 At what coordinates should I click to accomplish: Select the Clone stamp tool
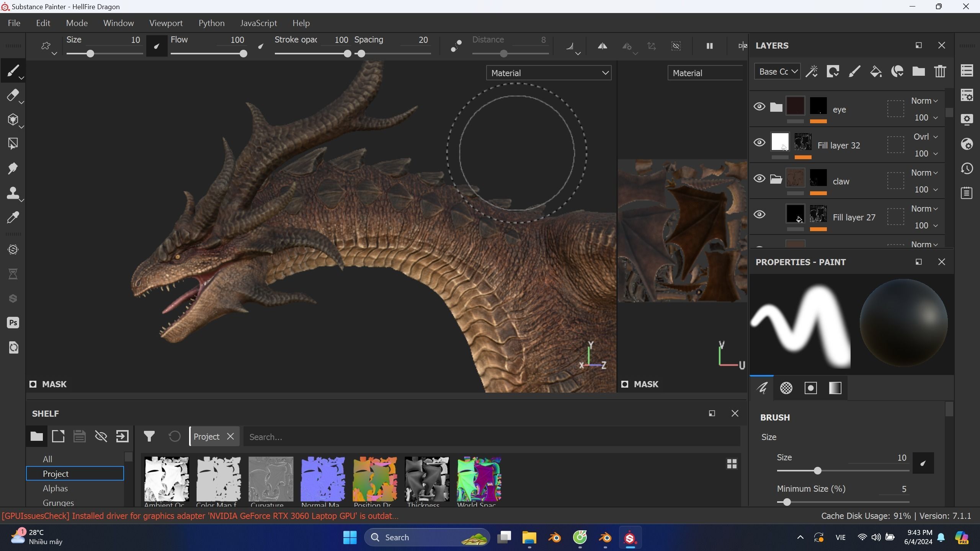tap(13, 193)
